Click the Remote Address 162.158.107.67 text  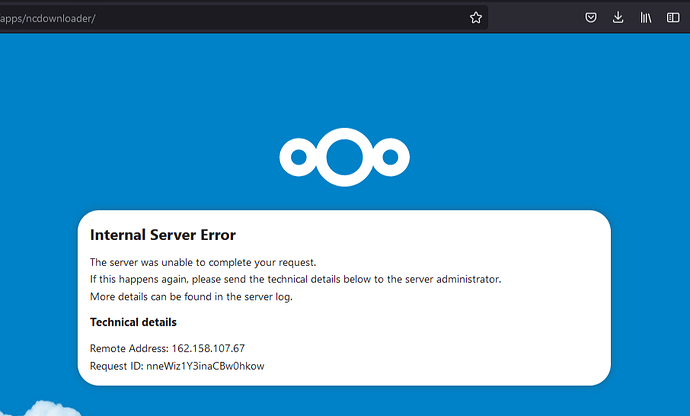pyautogui.click(x=167, y=348)
